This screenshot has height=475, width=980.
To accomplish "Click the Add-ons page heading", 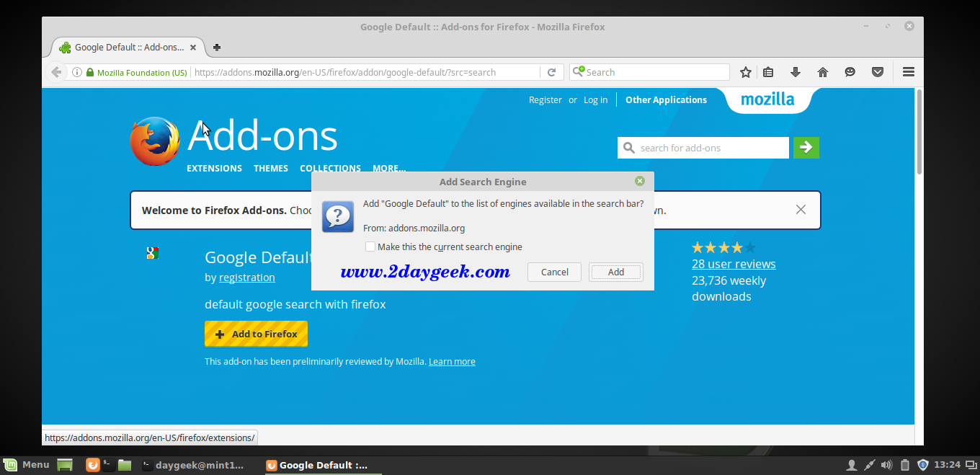I will pos(262,136).
